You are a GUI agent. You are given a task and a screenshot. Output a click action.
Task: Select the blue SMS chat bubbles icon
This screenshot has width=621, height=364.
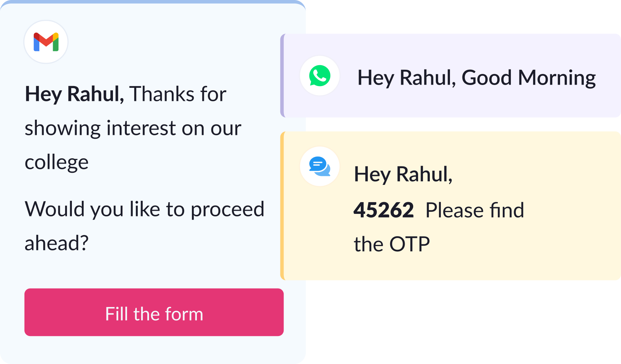click(x=320, y=166)
